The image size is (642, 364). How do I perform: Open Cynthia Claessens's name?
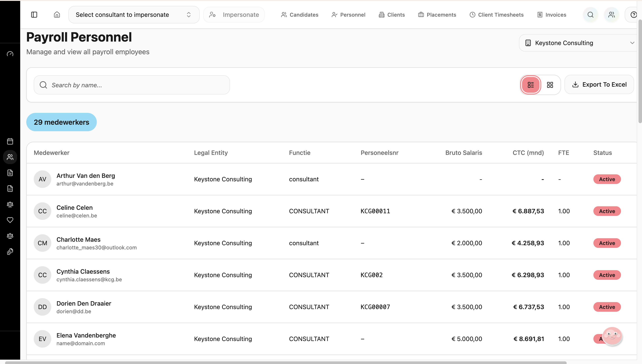(83, 271)
